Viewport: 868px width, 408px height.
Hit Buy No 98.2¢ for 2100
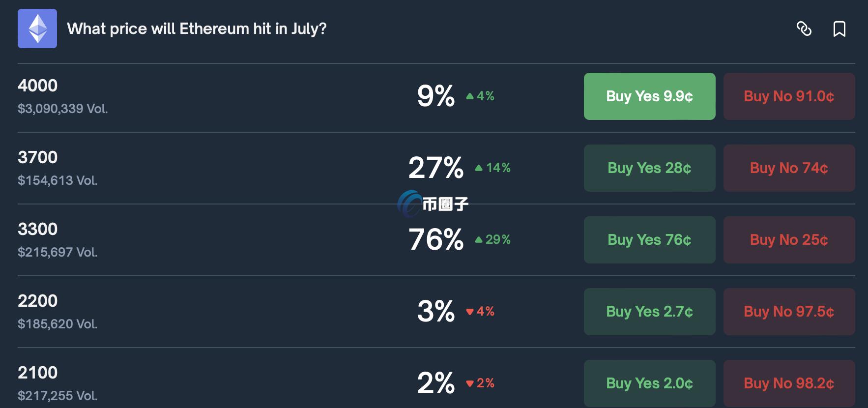pos(789,383)
